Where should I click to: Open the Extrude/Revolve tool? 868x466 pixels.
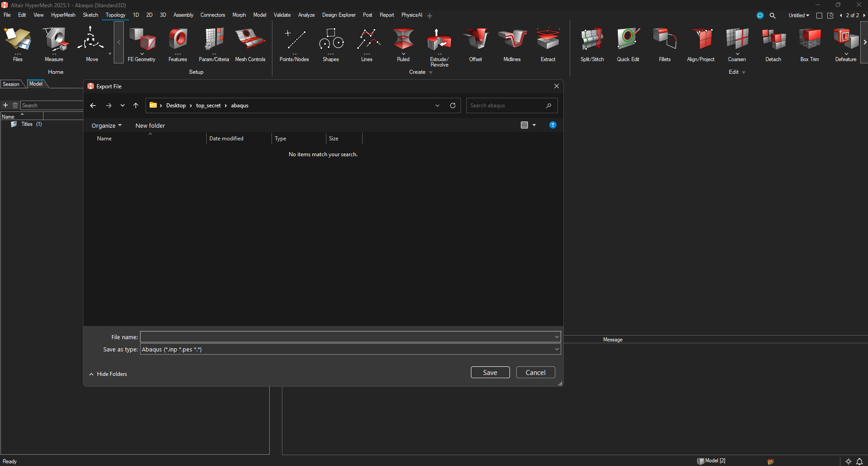pos(439,47)
